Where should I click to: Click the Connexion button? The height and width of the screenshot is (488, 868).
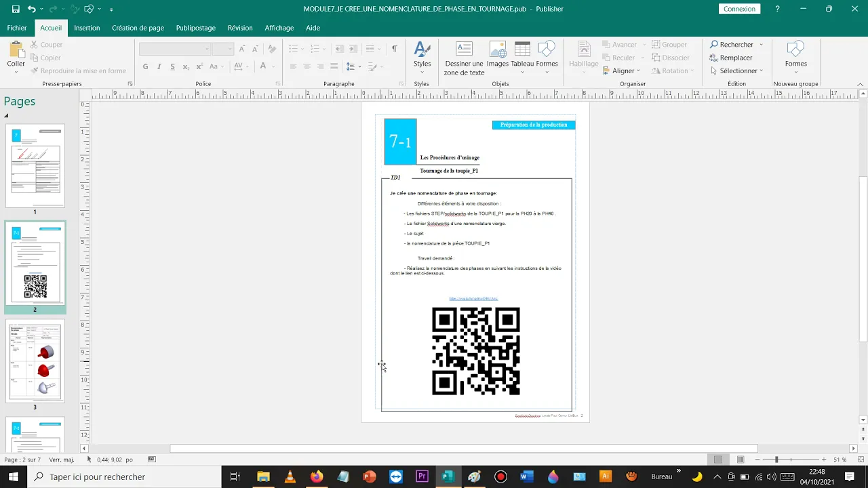[x=739, y=9]
